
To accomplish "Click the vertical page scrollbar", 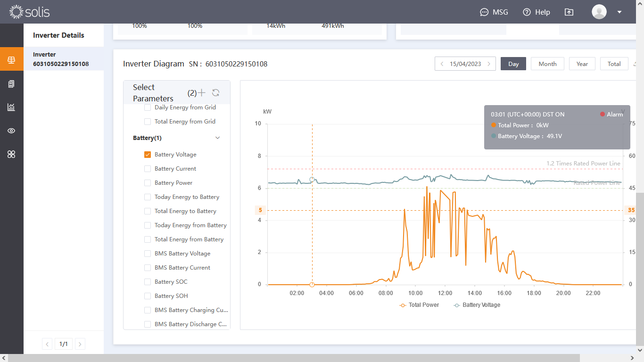I will coord(640,269).
